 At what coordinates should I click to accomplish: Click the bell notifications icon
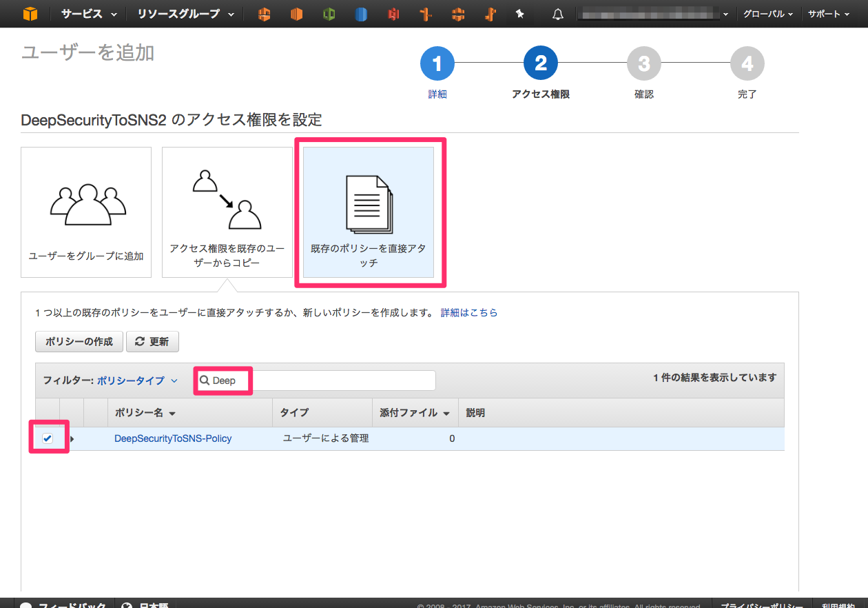pos(558,13)
